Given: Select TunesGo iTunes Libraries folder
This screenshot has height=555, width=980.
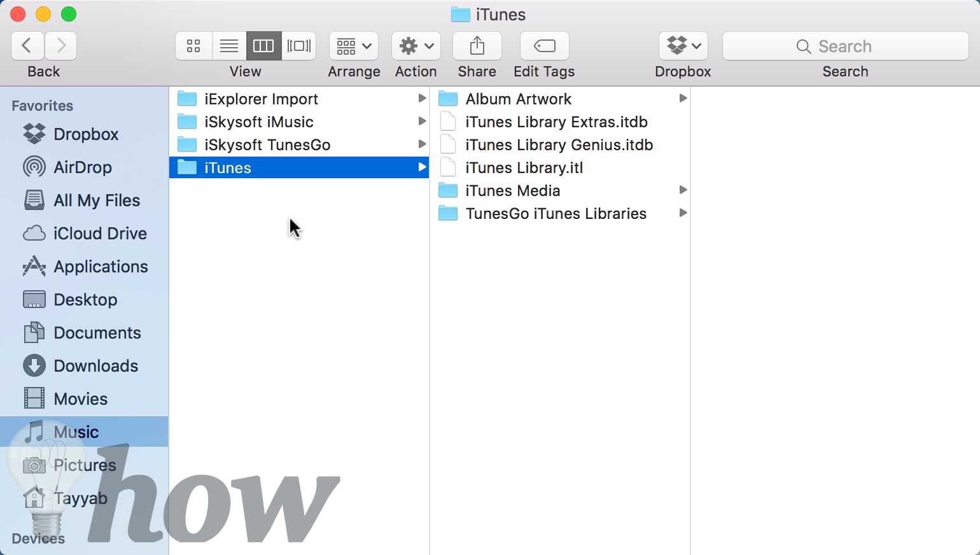Looking at the screenshot, I should pos(560,213).
